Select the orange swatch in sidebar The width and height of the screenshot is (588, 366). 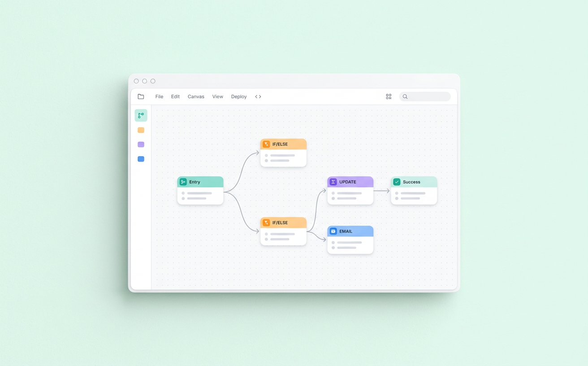pyautogui.click(x=141, y=130)
